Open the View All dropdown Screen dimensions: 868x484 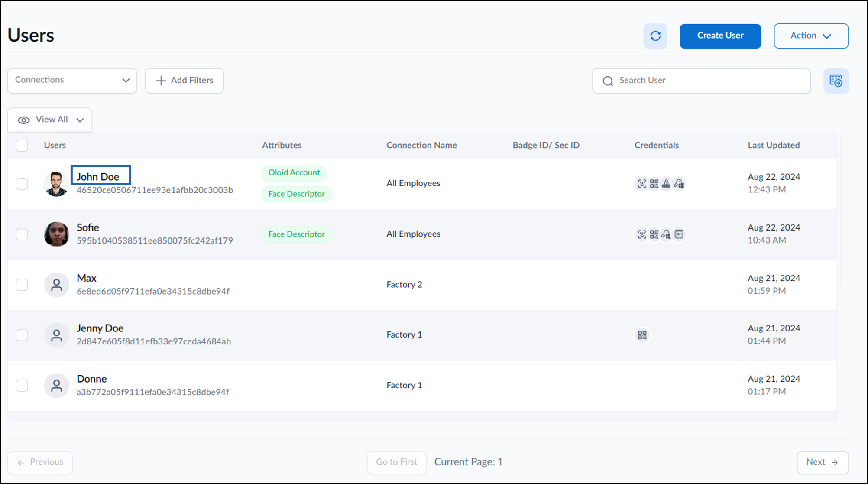coord(50,120)
